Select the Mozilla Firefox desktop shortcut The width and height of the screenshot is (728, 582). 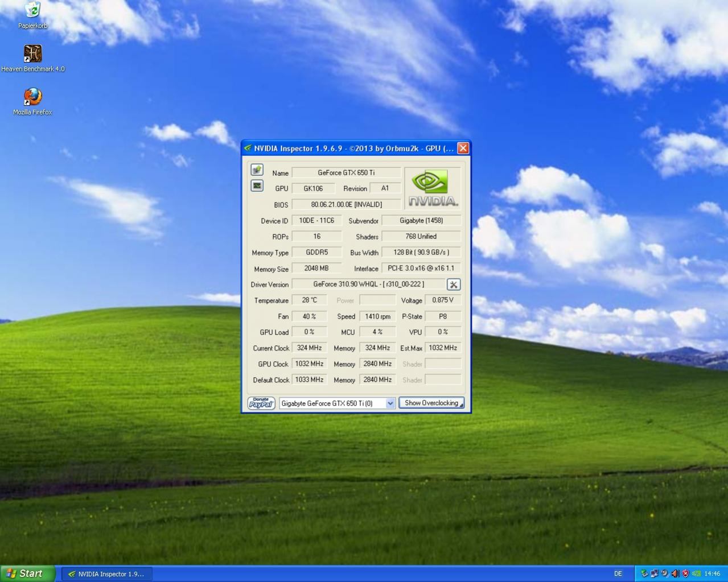tap(32, 102)
